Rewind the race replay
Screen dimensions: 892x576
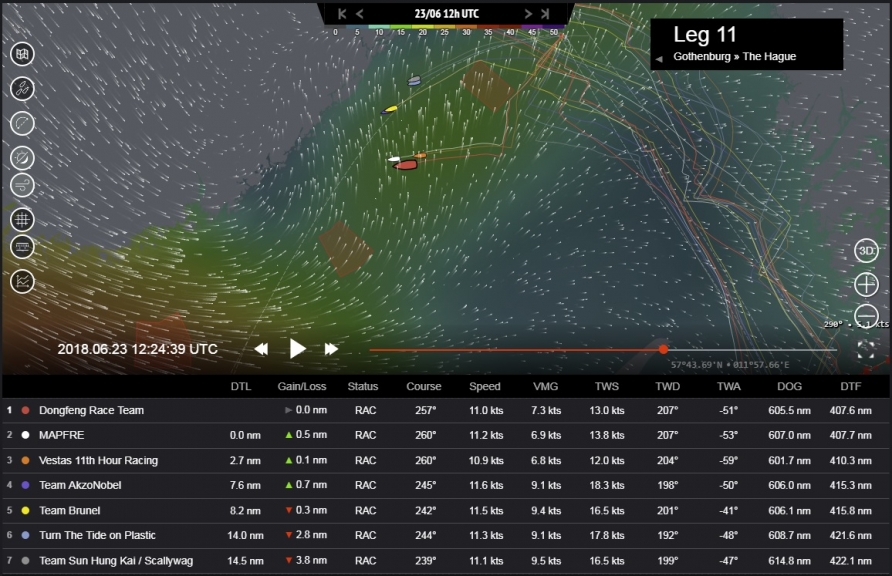[x=261, y=349]
